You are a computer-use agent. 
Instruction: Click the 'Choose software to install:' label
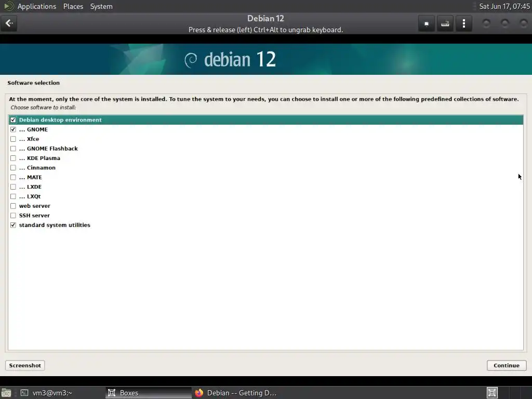(x=43, y=108)
